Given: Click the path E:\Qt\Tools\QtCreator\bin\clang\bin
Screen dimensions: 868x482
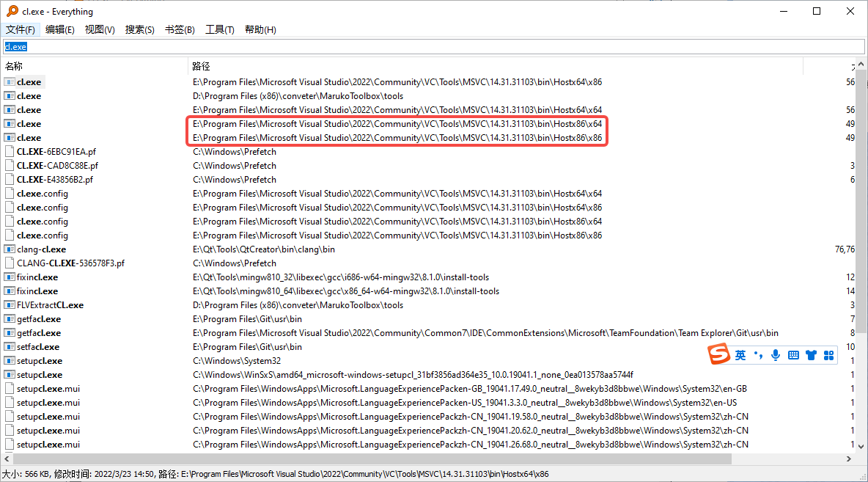Looking at the screenshot, I should 264,249.
